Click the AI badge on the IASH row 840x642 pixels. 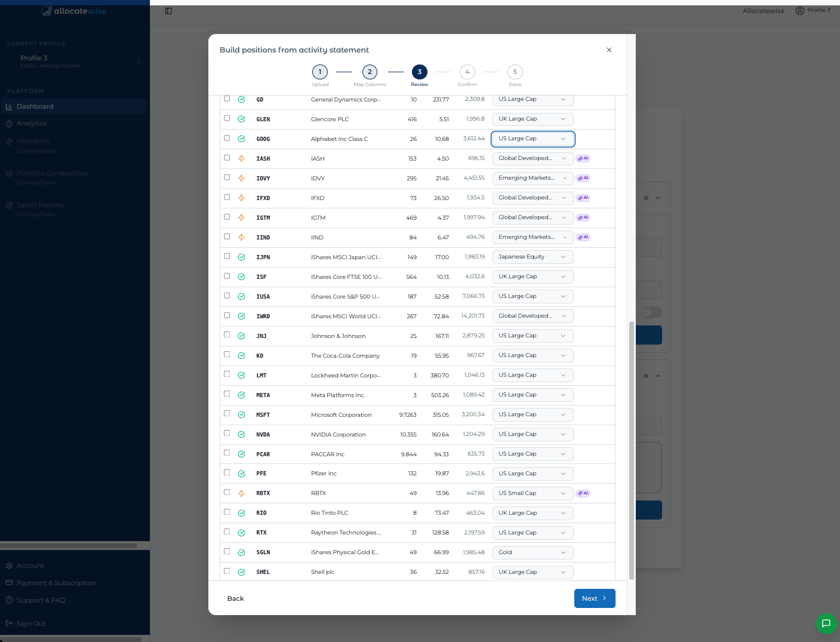[x=583, y=159]
